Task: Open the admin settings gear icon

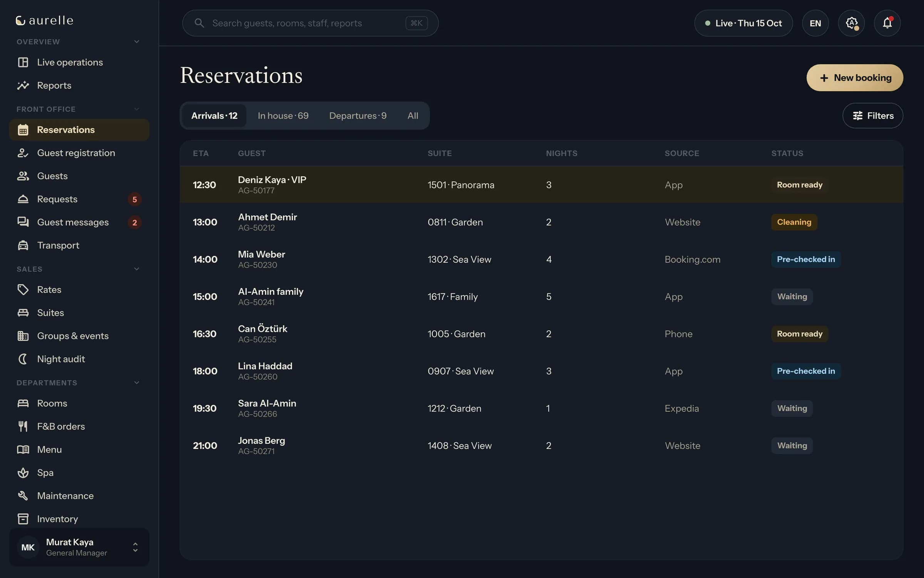Action: tap(851, 23)
